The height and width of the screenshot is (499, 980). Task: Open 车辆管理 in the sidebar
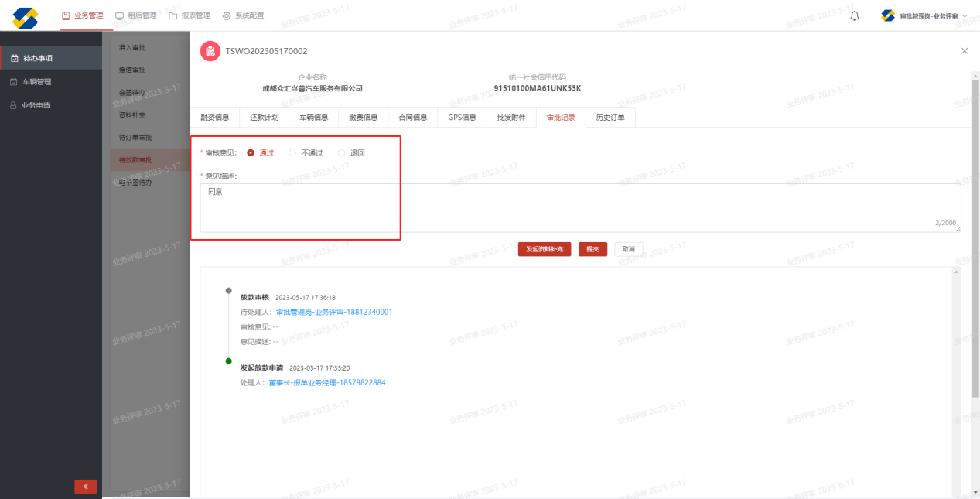[36, 82]
